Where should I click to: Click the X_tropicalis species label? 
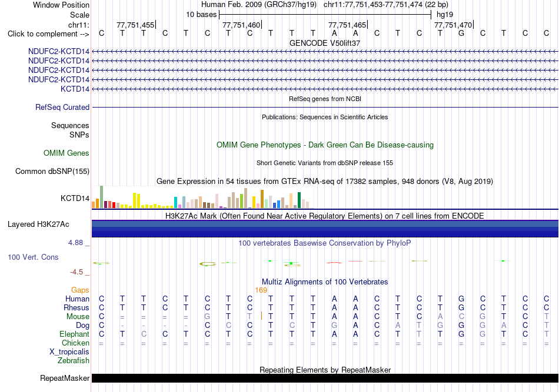[x=69, y=352]
